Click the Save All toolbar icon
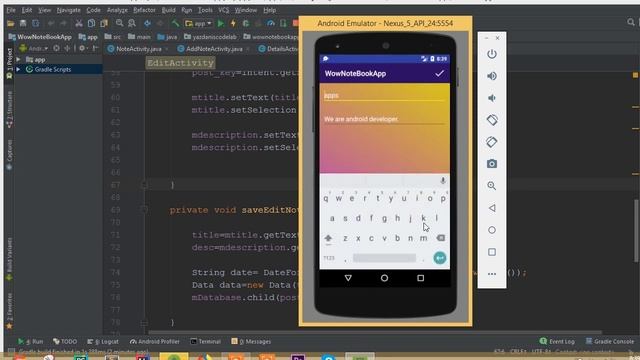This screenshot has height=360, width=640. coord(23,24)
